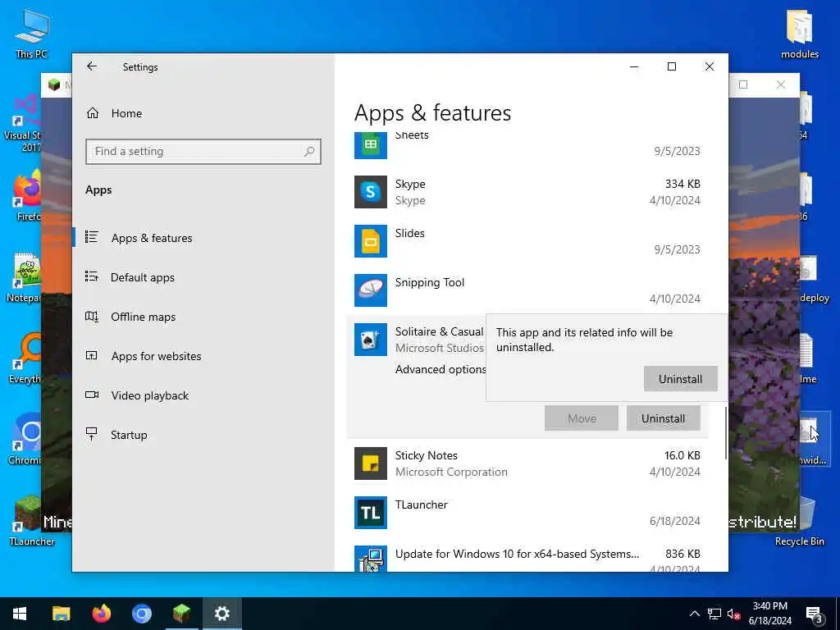Click the search magnifier icon in Settings
Image resolution: width=840 pixels, height=630 pixels.
click(x=309, y=152)
